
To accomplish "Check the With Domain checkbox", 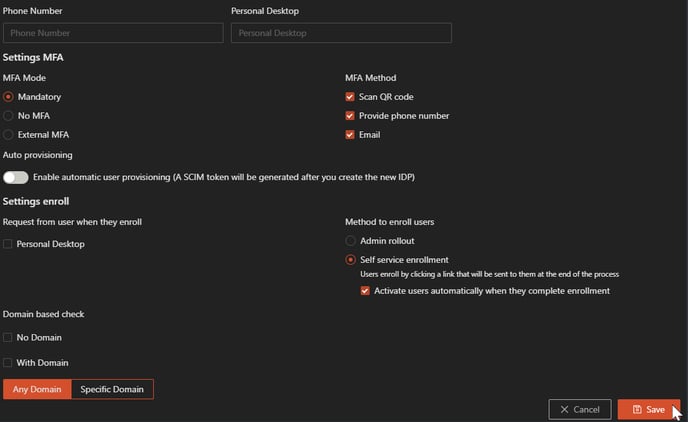I will click(8, 362).
